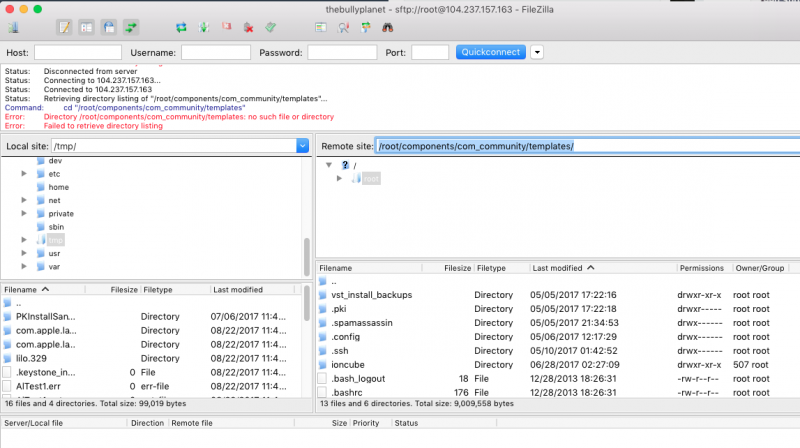
Task: Select the home folder in local tree
Action: (x=58, y=187)
